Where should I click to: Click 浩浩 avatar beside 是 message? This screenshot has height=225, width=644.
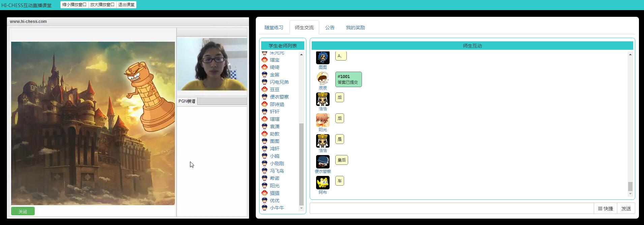click(x=323, y=141)
